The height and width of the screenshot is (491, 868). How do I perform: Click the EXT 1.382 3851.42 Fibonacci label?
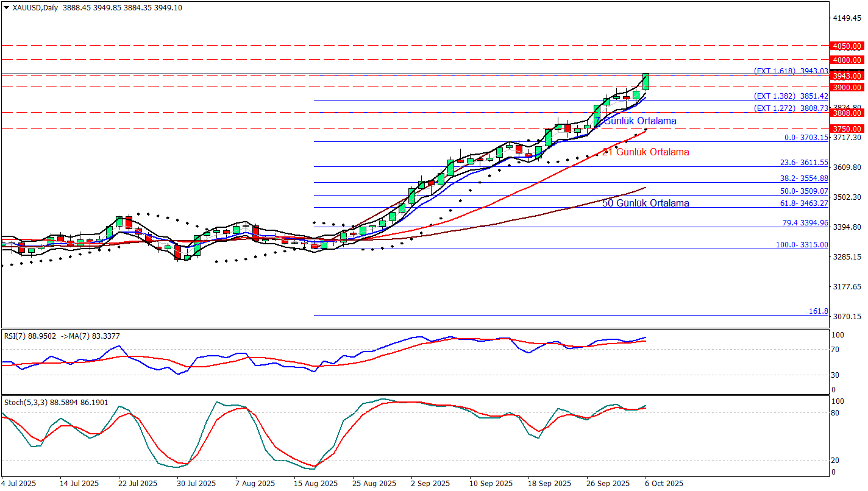(x=791, y=96)
